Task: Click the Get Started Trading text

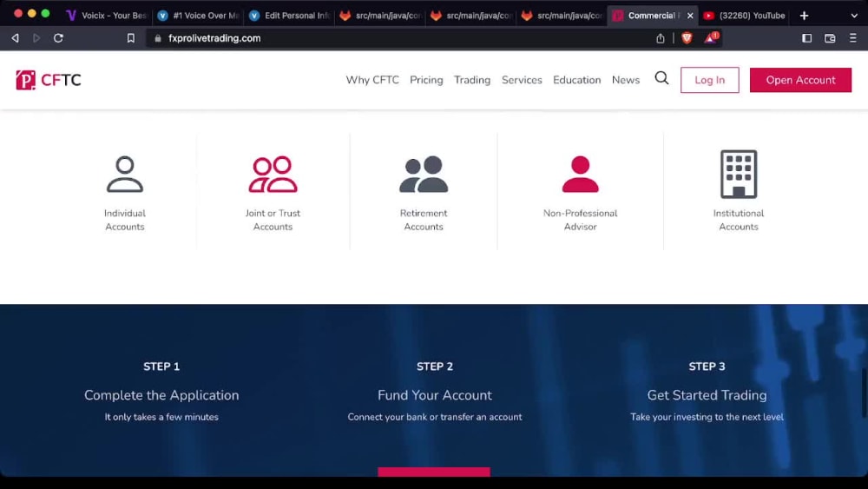Action: [707, 395]
